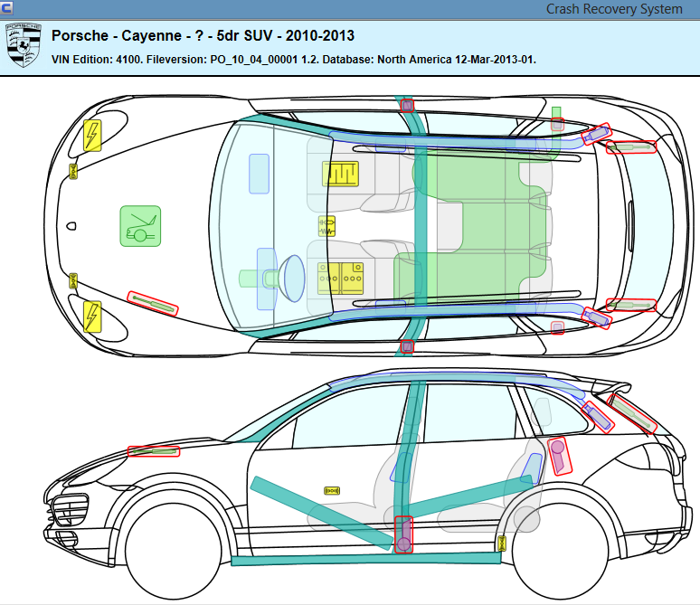Select the passenger-side B-pillar seatbelt pretensioner in top view
This screenshot has width=700, height=605.
tap(407, 106)
